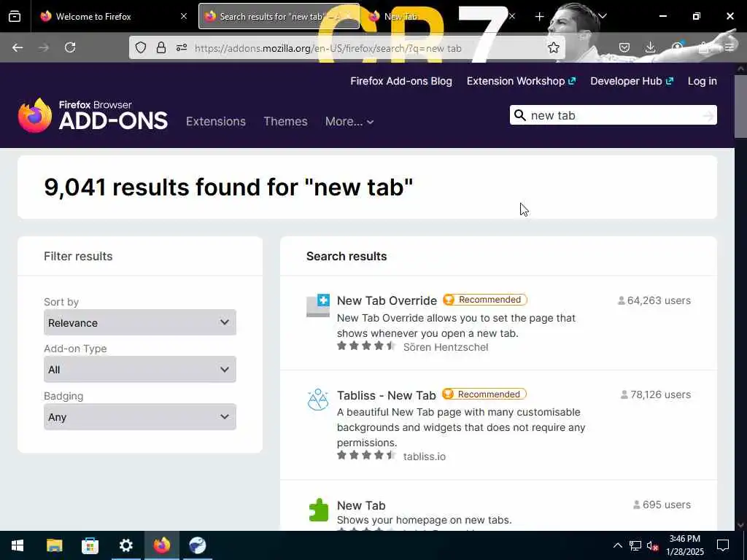747x560 pixels.
Task: Open the Extensions section
Action: click(216, 122)
